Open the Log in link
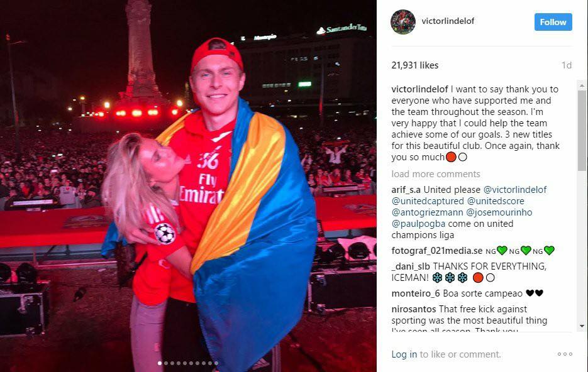 click(x=404, y=354)
